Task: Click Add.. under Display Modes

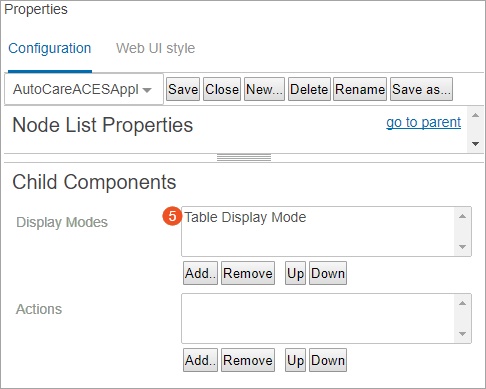Action: 200,273
